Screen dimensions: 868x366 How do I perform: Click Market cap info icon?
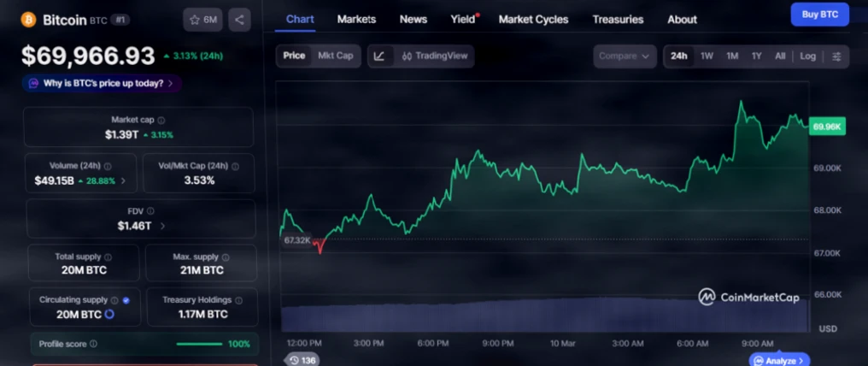pyautogui.click(x=161, y=121)
